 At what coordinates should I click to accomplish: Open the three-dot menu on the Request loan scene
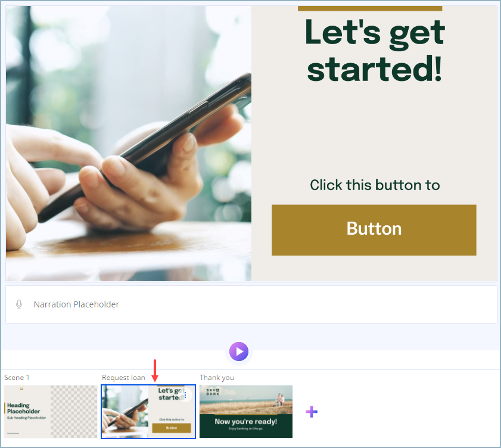click(x=186, y=395)
